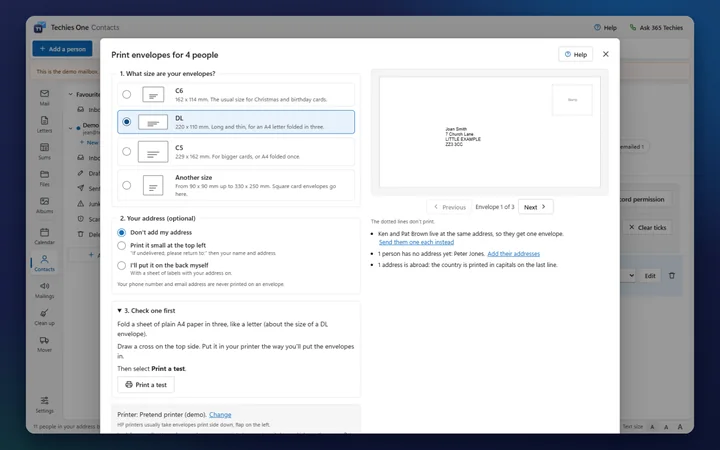Choose Print it small at the top left
Image resolution: width=720 pixels, height=450 pixels.
[x=121, y=245]
